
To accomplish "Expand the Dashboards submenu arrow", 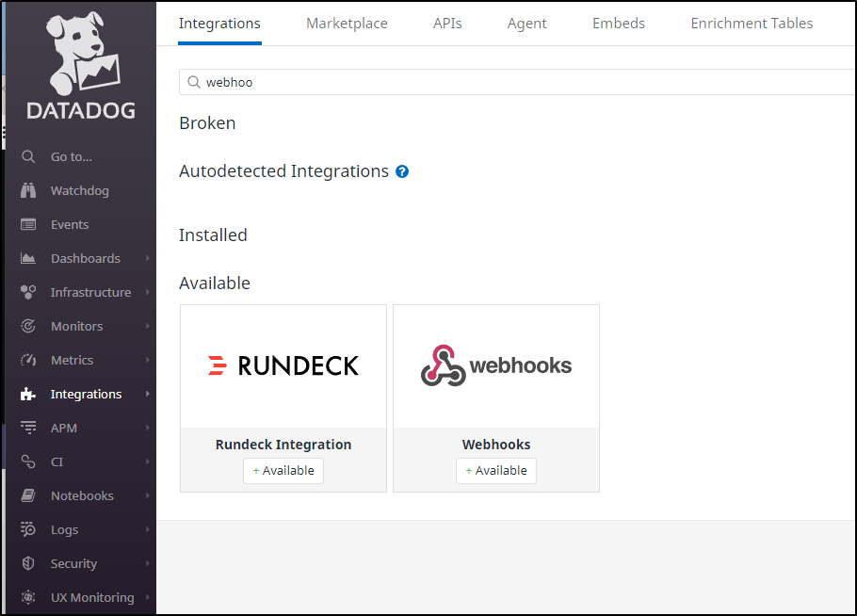I will click(x=148, y=258).
